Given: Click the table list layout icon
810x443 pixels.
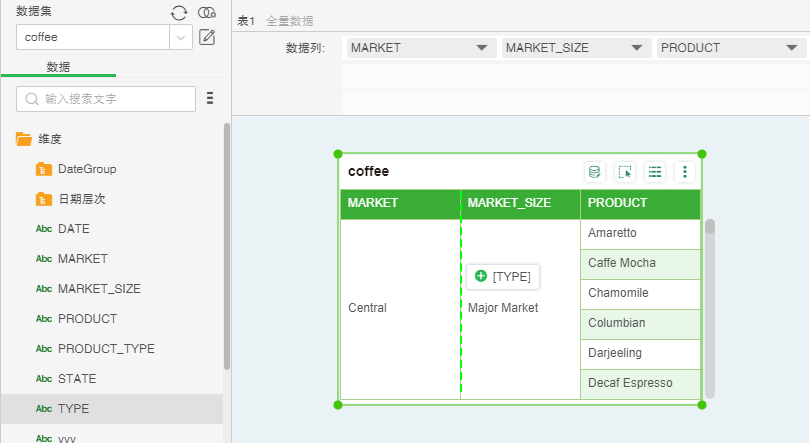Looking at the screenshot, I should click(x=655, y=172).
